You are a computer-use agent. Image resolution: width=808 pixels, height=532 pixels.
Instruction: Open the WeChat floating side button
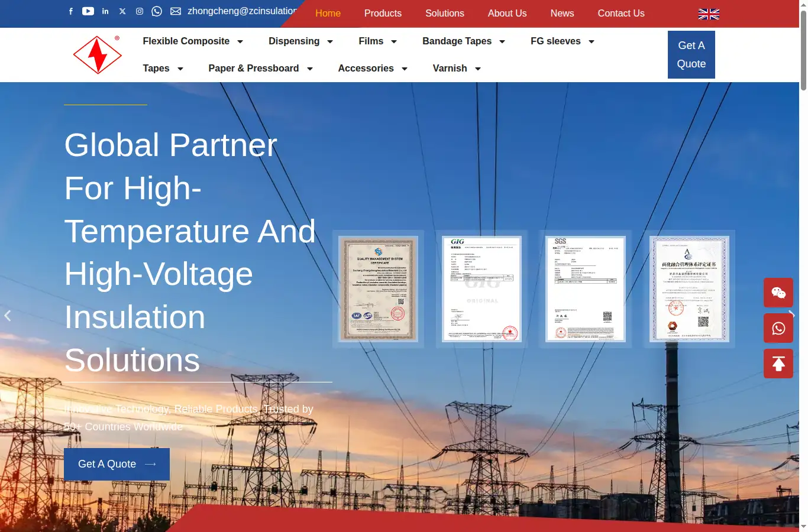pyautogui.click(x=778, y=293)
